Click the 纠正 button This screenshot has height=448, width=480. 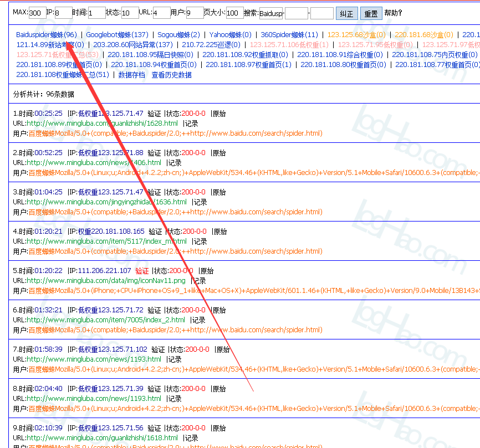[346, 13]
